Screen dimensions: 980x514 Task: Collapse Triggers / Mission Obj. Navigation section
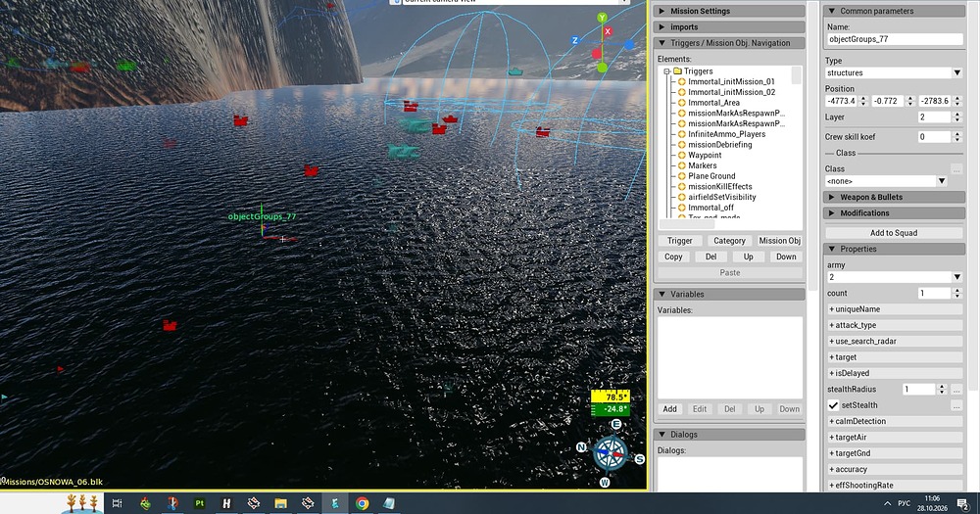[729, 43]
